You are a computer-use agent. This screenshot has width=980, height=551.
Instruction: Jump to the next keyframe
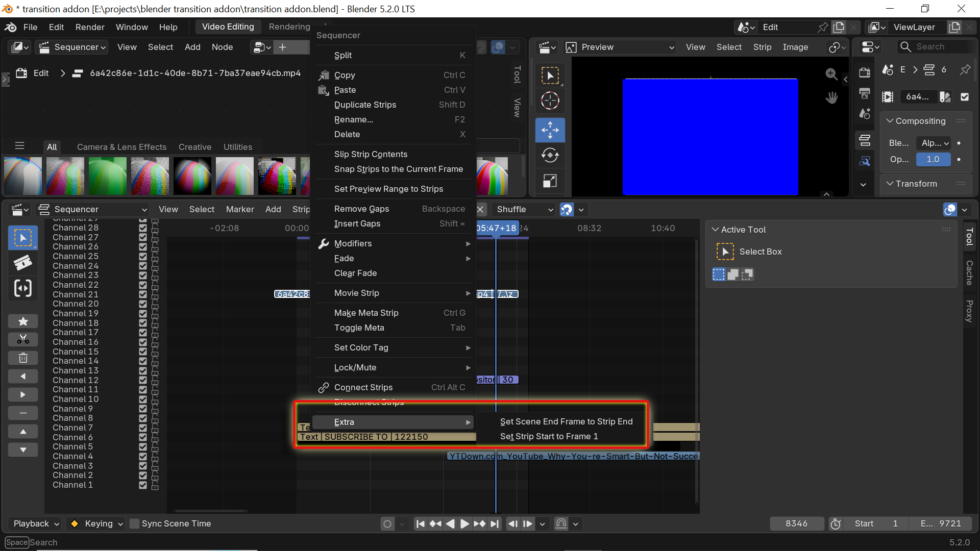tap(479, 523)
